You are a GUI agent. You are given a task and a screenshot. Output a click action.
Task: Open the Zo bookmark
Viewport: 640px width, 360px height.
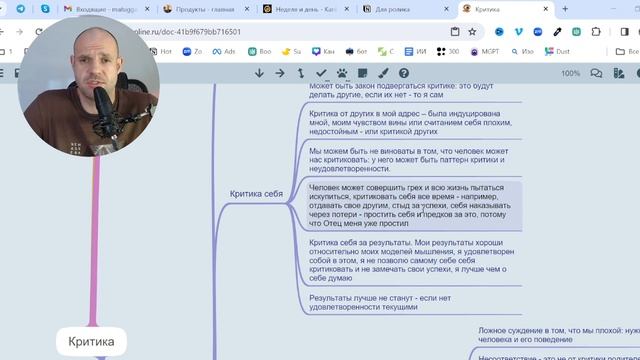coord(192,51)
